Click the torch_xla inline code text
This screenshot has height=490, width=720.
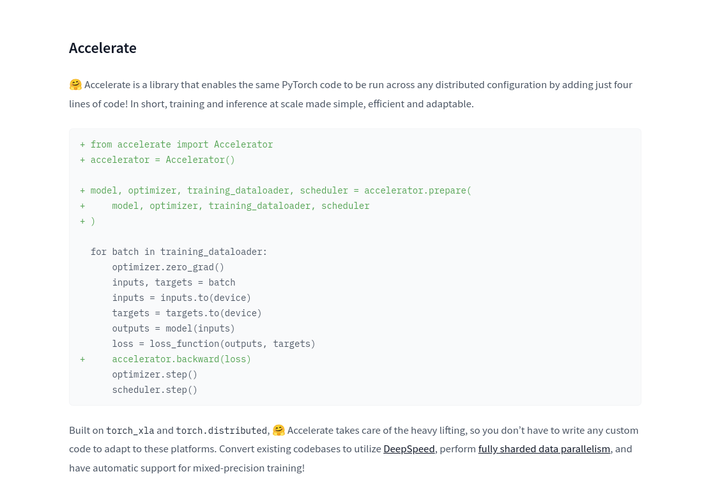point(131,431)
